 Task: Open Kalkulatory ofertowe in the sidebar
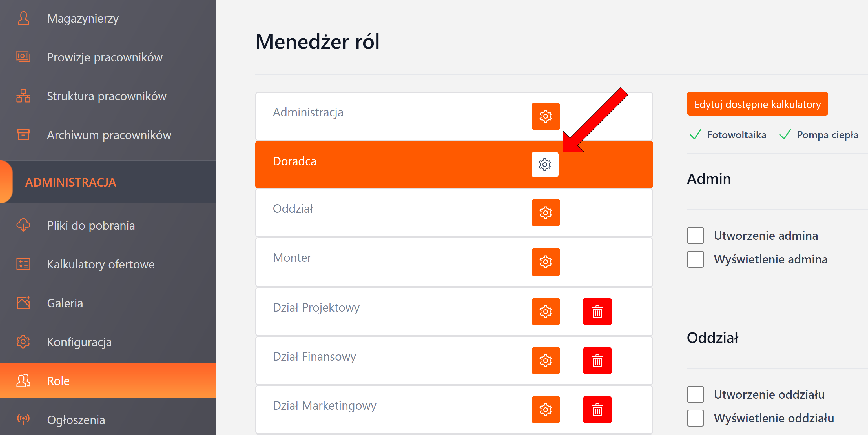pos(100,264)
